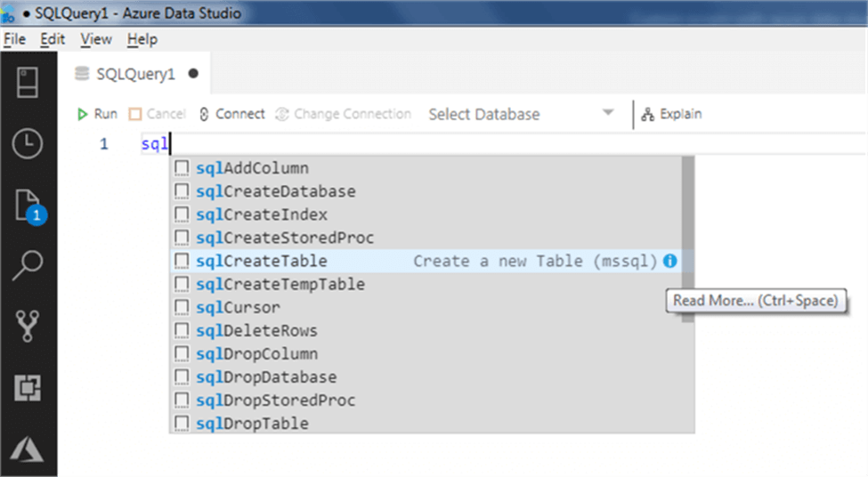Open the Servers panel in the sidebar

click(28, 82)
